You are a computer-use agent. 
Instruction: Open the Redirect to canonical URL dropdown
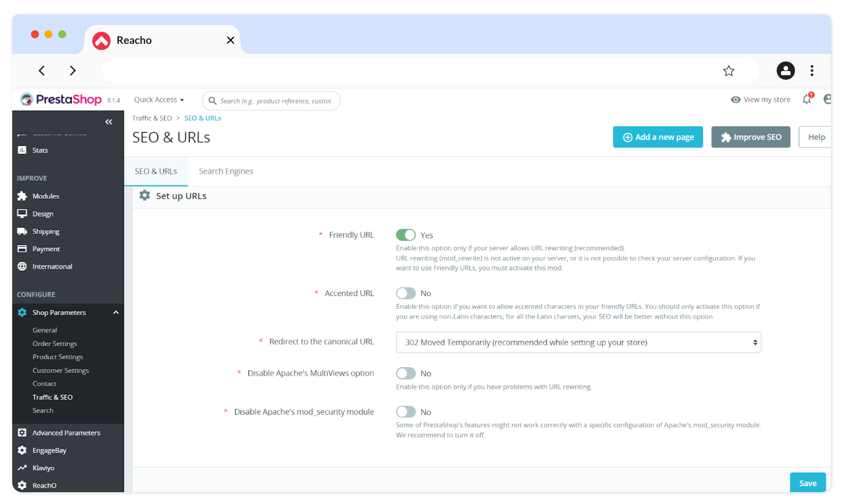578,342
